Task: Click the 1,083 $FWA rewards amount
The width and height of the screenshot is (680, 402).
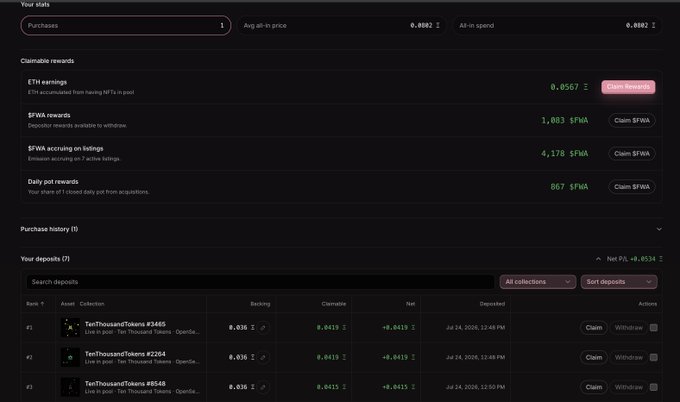Action: [x=564, y=120]
